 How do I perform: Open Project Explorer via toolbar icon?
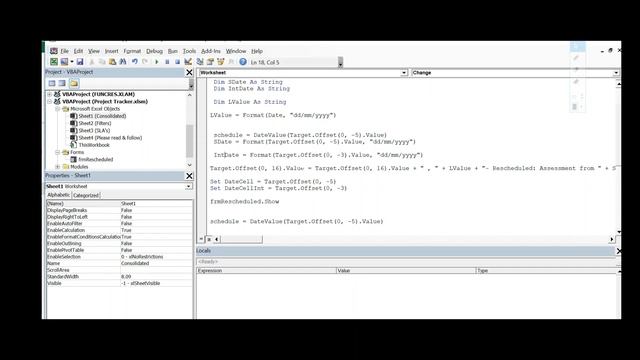[200, 62]
